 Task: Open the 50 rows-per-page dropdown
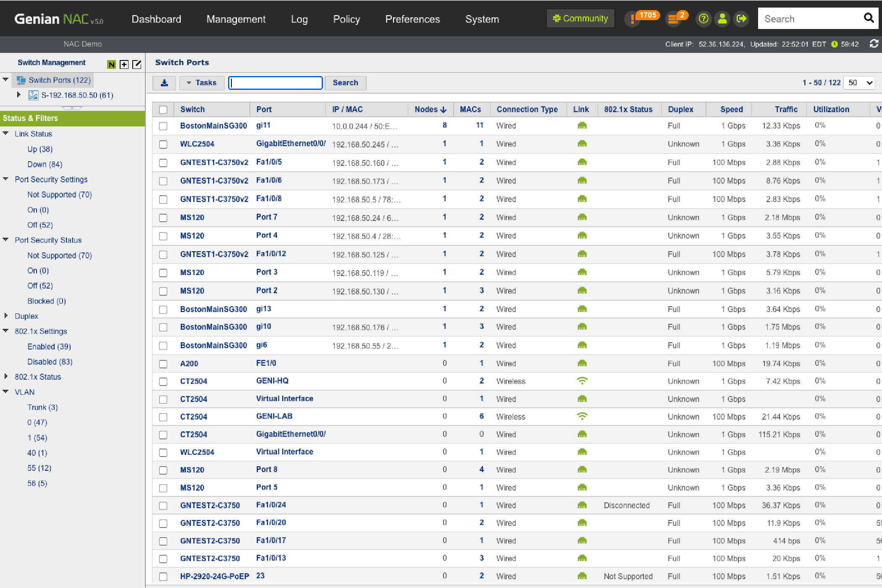(x=860, y=83)
